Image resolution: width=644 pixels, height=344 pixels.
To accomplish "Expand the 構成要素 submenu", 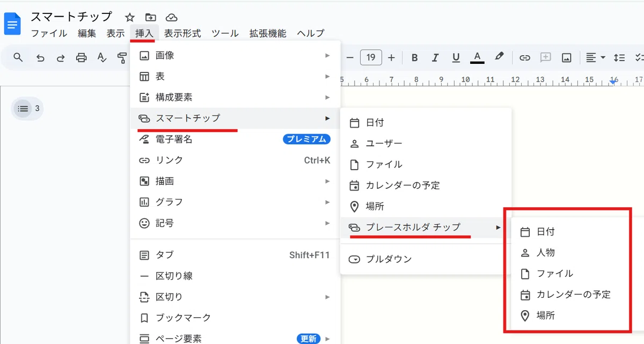I will click(x=235, y=98).
